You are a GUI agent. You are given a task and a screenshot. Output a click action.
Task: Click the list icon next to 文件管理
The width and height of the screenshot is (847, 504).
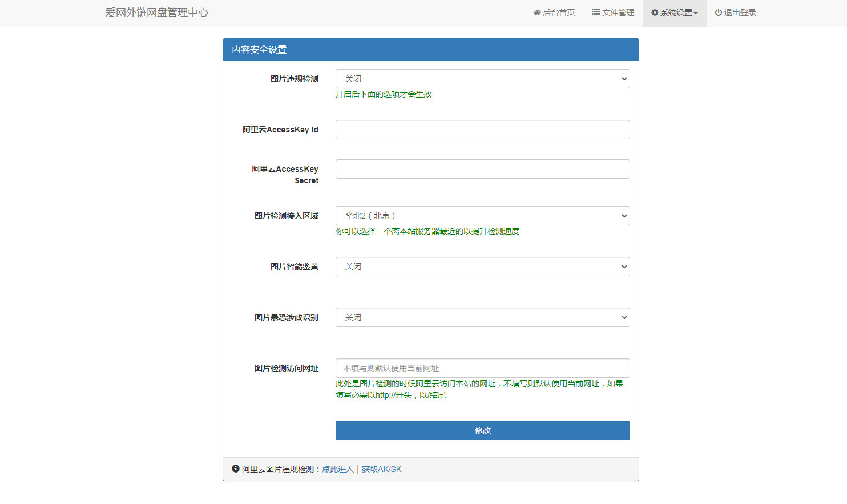[x=595, y=13]
